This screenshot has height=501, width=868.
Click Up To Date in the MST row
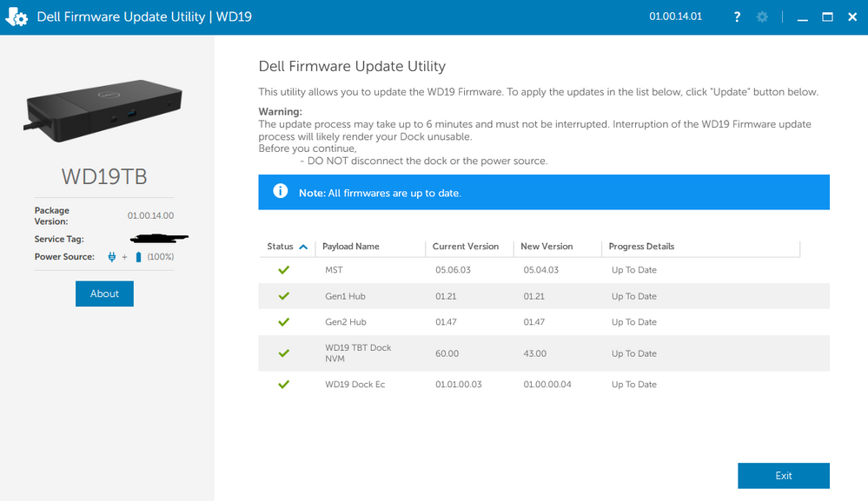pyautogui.click(x=633, y=270)
